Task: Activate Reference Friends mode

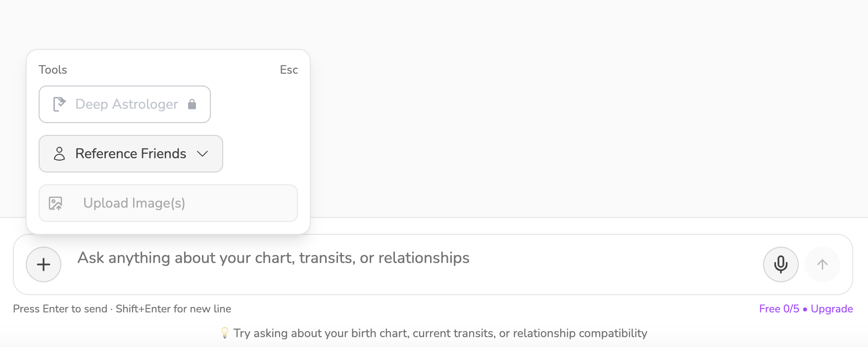Action: pyautogui.click(x=130, y=154)
